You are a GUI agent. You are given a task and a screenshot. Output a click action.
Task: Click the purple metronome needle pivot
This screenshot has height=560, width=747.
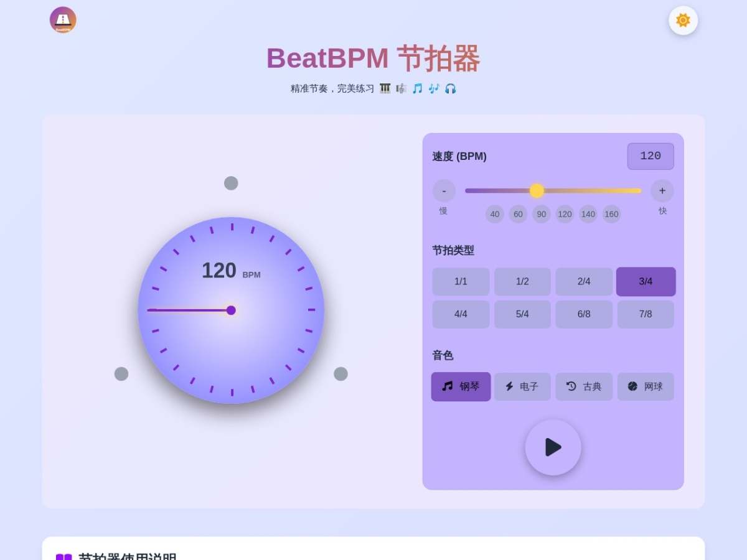click(231, 310)
